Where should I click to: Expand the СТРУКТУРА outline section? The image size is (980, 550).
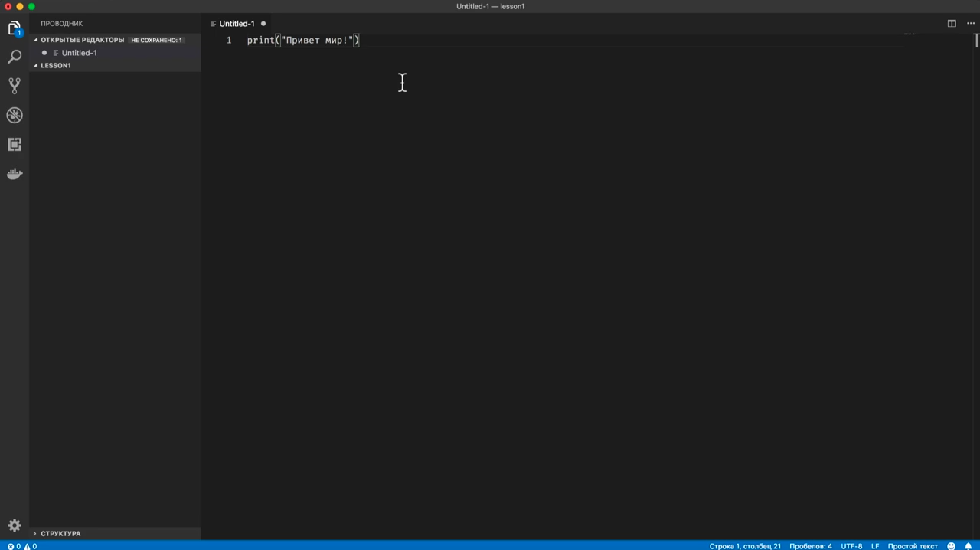(x=60, y=533)
